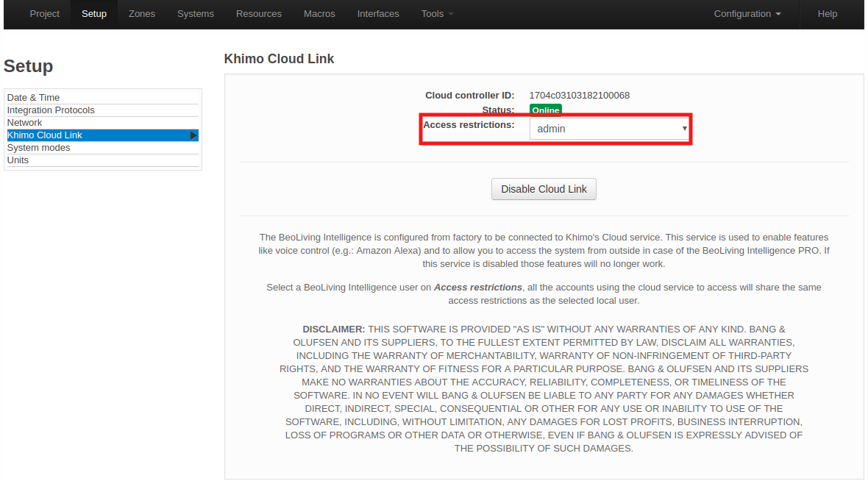Go to the Zones tab
Viewport: 868px width, 481px height.
[142, 14]
